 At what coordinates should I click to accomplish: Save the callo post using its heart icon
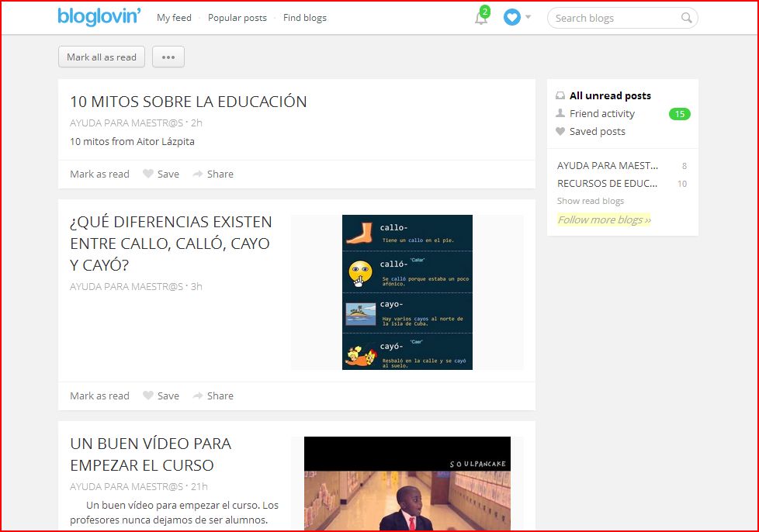(x=147, y=396)
